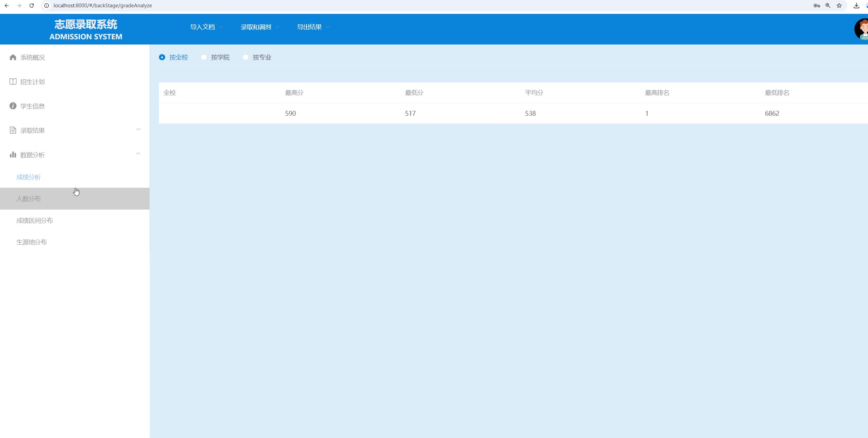This screenshot has height=438, width=868.
Task: Select the 按全校 radio button
Action: (162, 57)
